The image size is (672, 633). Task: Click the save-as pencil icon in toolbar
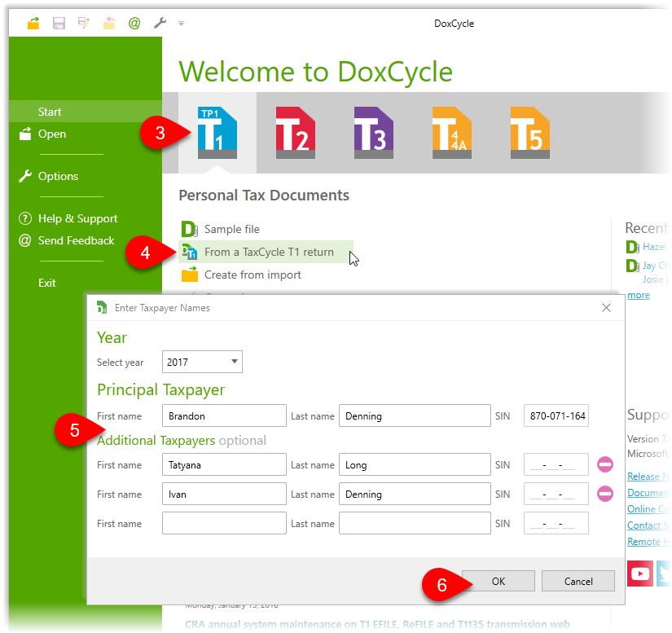tap(84, 23)
